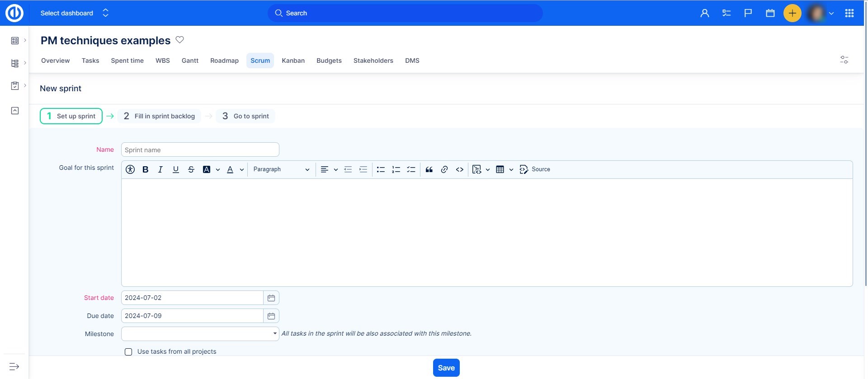Open the Gantt tab
Screen dimensions: 868x379
[190, 61]
